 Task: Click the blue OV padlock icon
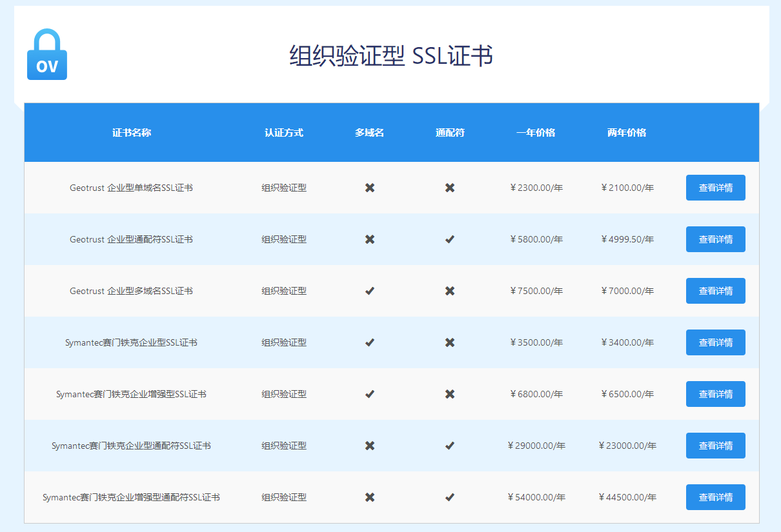(47, 54)
